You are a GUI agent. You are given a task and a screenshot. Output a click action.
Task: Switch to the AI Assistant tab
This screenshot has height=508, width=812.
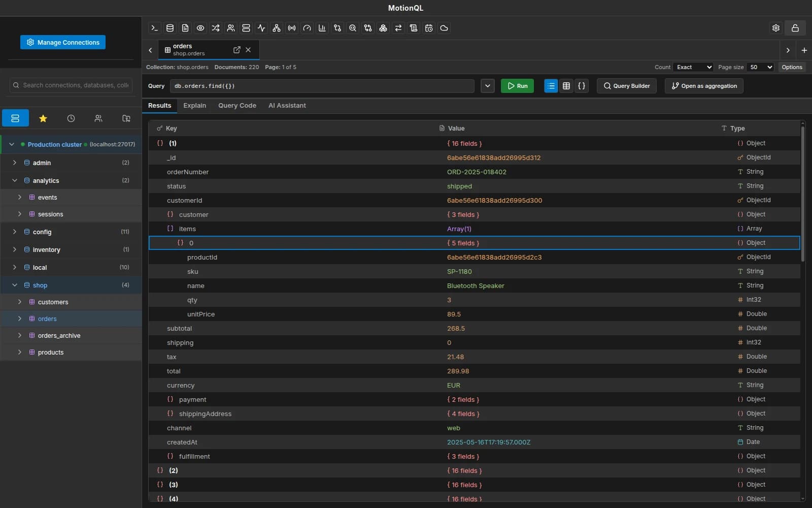(x=287, y=106)
